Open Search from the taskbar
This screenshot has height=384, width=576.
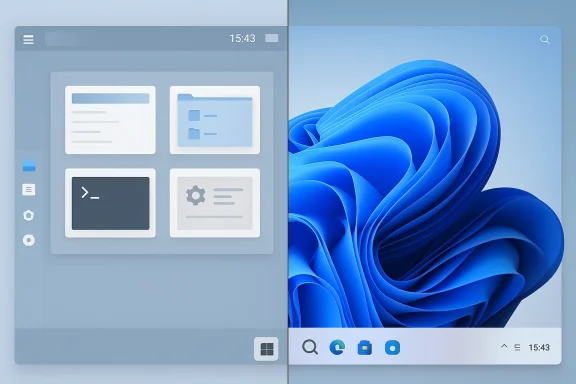coord(310,347)
